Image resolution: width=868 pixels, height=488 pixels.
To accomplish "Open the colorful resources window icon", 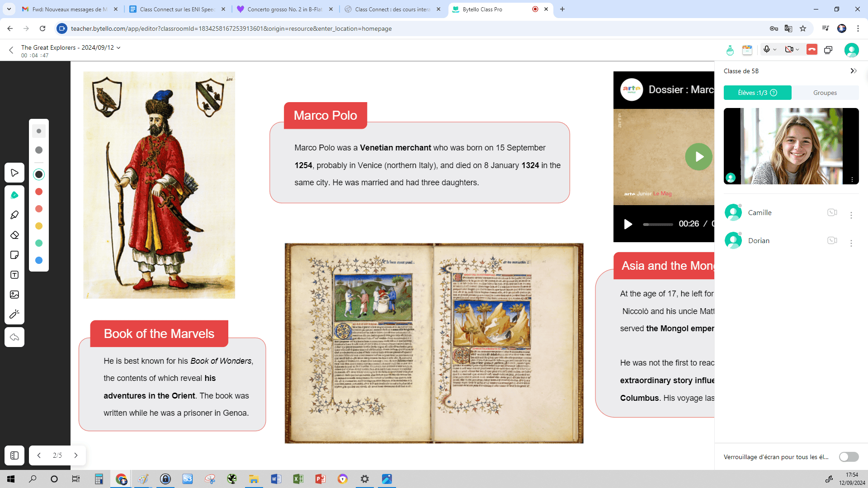I will tap(747, 50).
